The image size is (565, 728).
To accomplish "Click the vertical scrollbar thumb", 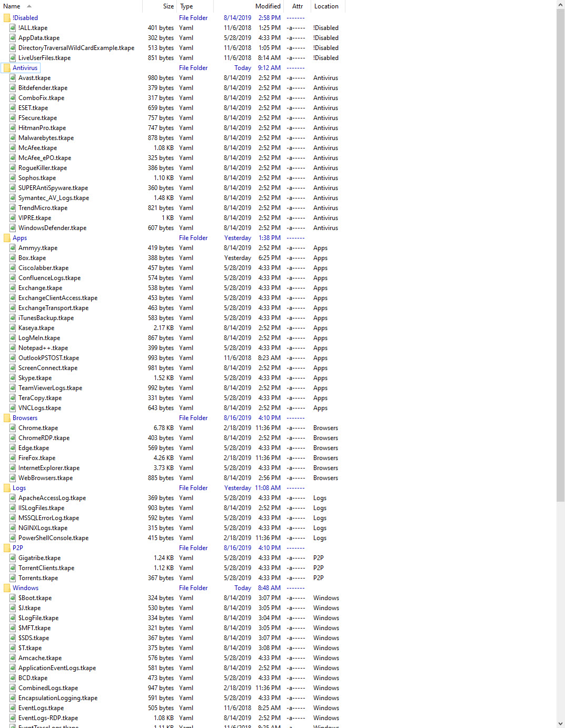I will (560, 255).
